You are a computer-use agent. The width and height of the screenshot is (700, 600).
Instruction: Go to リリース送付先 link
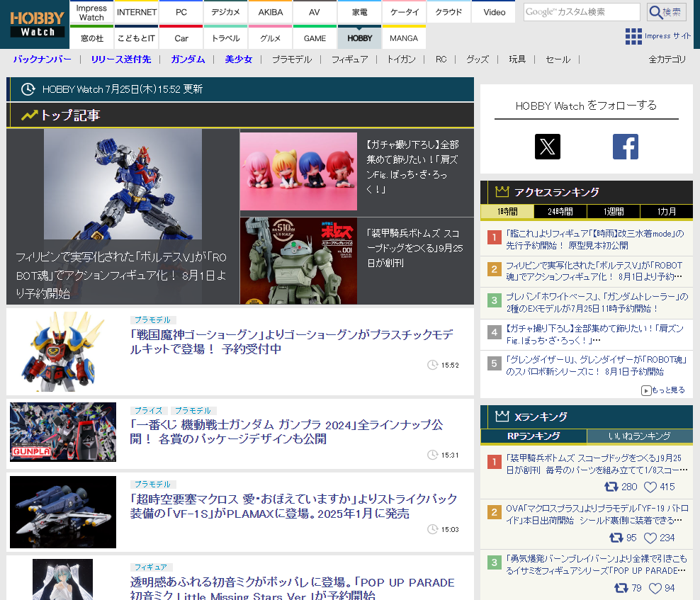[121, 60]
